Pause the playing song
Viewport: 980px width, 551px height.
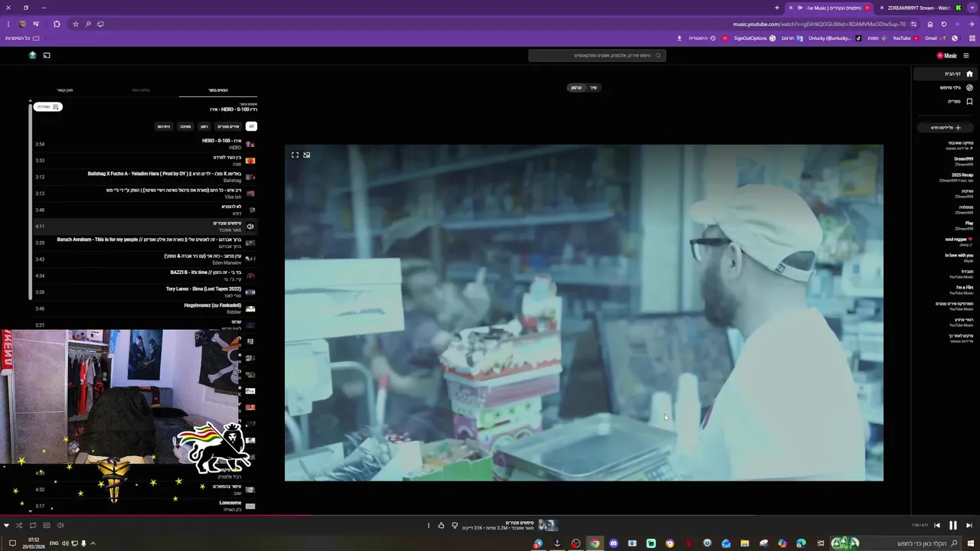(952, 525)
